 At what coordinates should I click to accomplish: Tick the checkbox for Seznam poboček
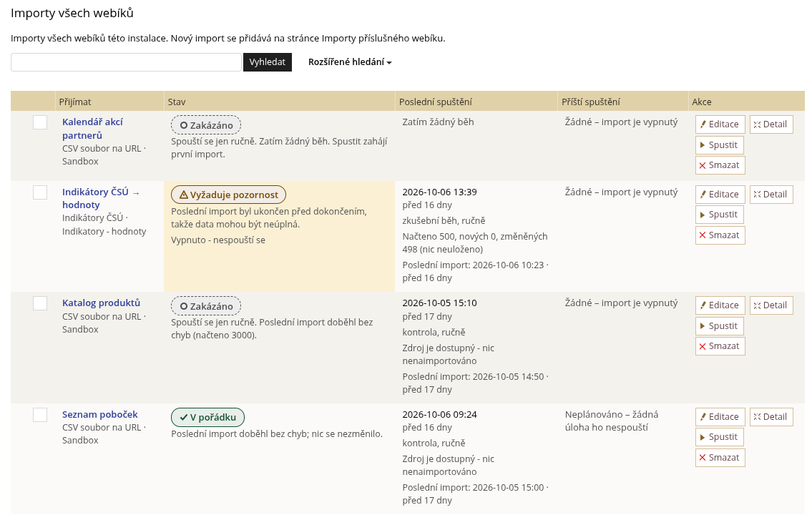coord(40,415)
